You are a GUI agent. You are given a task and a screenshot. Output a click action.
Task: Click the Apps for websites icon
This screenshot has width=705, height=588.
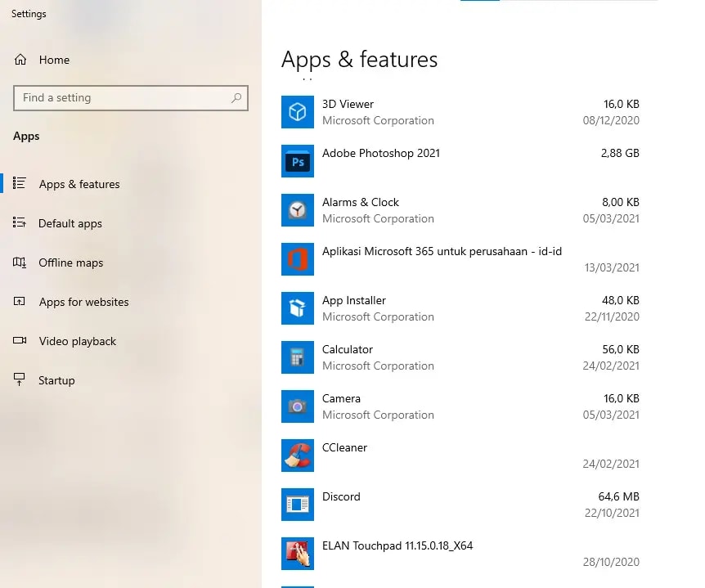pos(20,301)
